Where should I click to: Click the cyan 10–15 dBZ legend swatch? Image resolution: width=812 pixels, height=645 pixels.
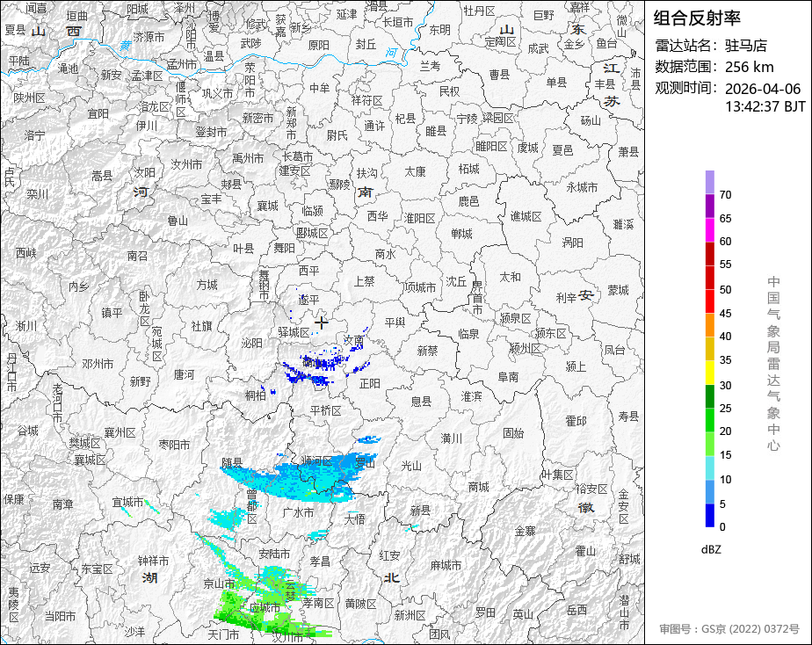coord(709,467)
